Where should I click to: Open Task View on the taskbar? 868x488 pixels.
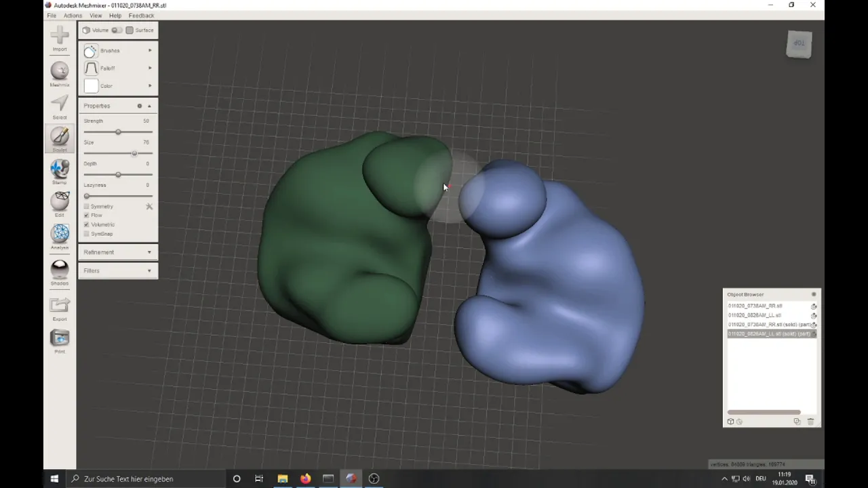[259, 479]
